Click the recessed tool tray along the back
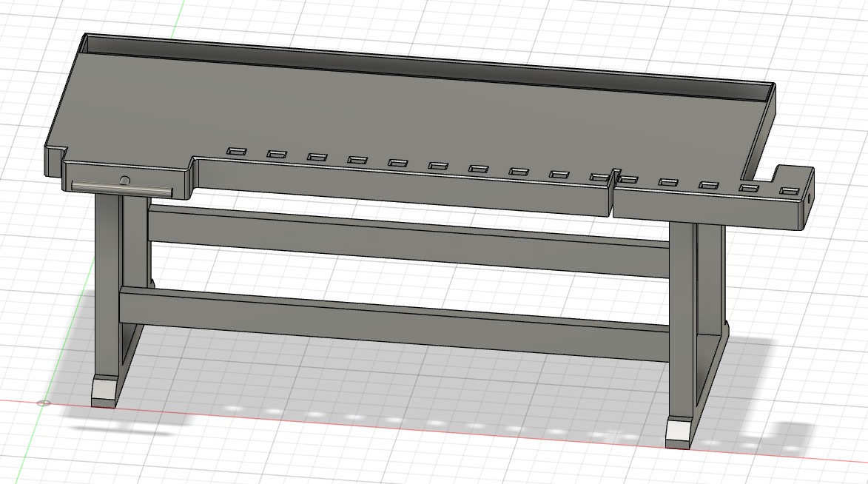The height and width of the screenshot is (484, 868). click(426, 67)
